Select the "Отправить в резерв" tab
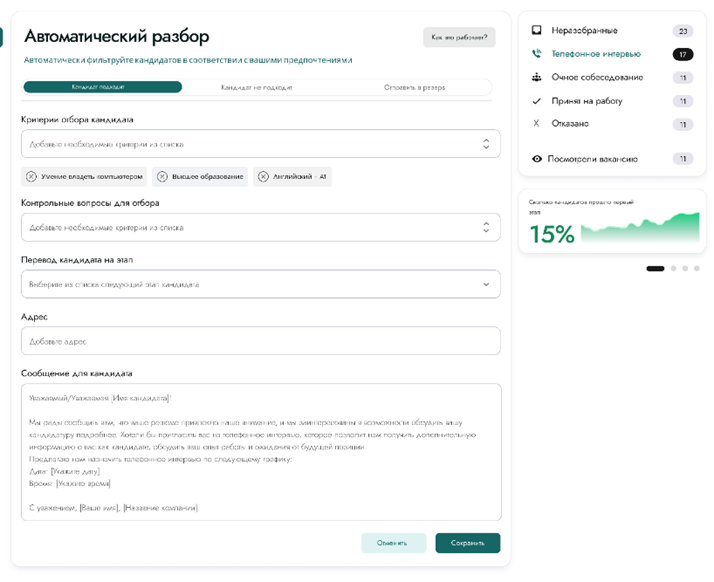Image resolution: width=714 pixels, height=582 pixels. click(414, 87)
